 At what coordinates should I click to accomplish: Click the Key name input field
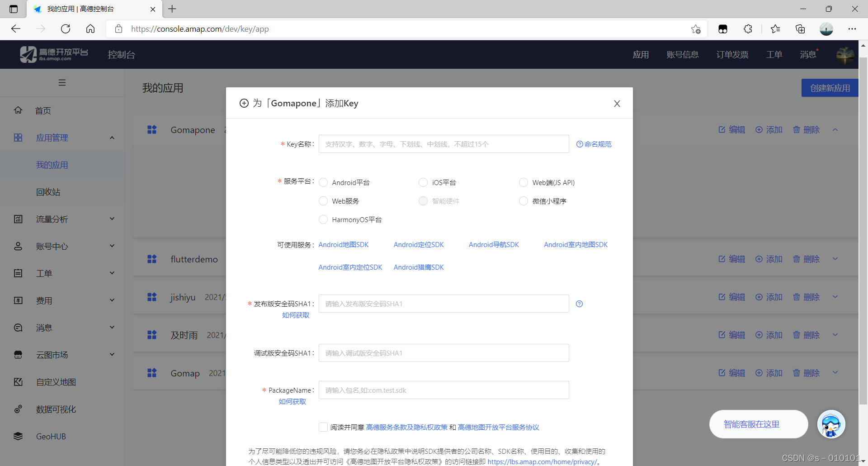[443, 144]
